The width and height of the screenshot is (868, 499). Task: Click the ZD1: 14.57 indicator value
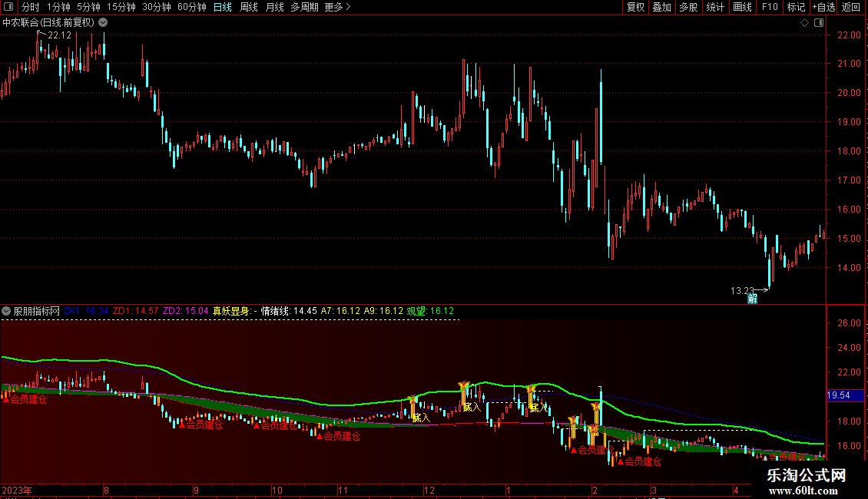[x=136, y=311]
